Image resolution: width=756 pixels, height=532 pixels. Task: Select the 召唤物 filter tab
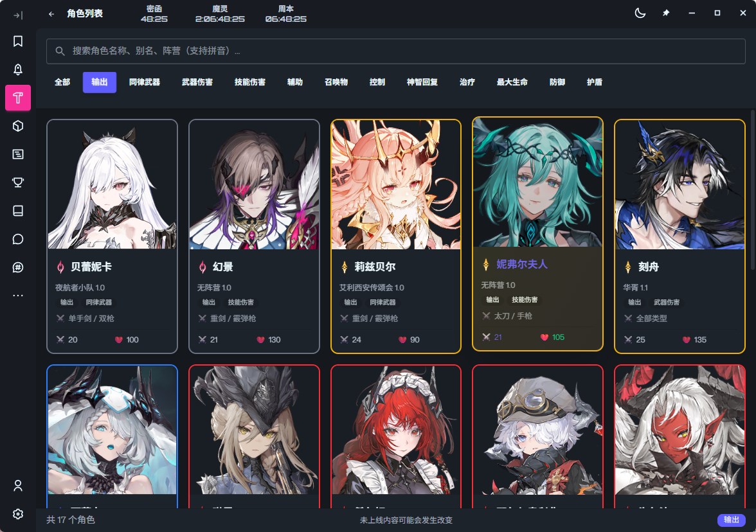click(x=336, y=82)
